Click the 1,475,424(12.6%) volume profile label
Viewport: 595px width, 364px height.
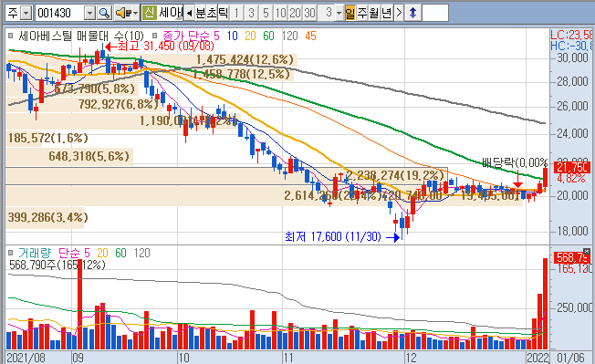click(245, 59)
